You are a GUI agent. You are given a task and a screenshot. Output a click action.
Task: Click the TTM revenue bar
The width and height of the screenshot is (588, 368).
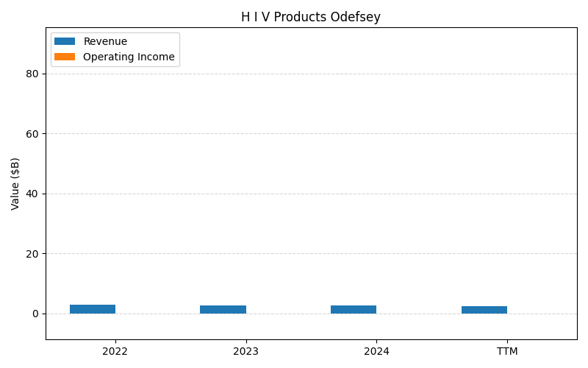point(484,310)
